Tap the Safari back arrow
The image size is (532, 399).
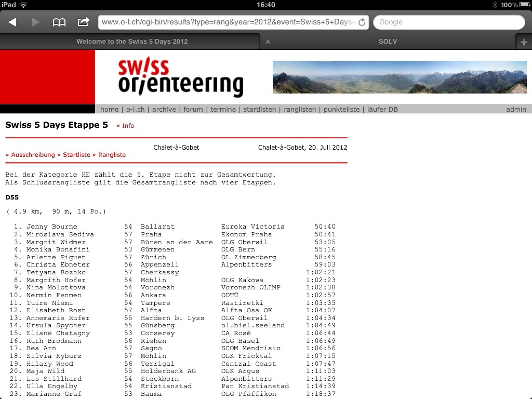coord(12,22)
